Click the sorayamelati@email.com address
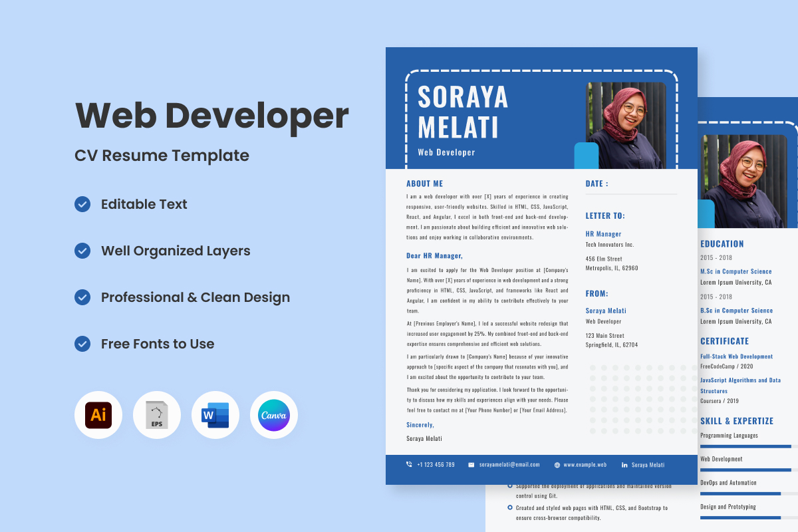Screen dimensions: 798x532 509,465
